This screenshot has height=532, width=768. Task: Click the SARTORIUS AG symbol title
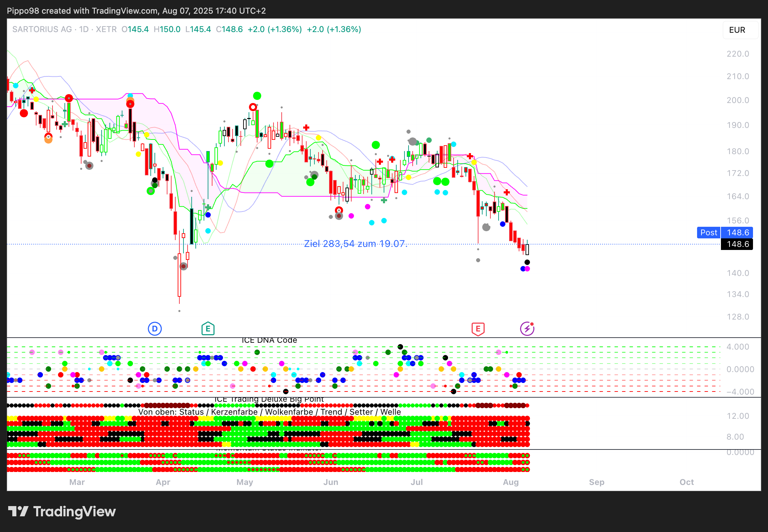pyautogui.click(x=42, y=29)
